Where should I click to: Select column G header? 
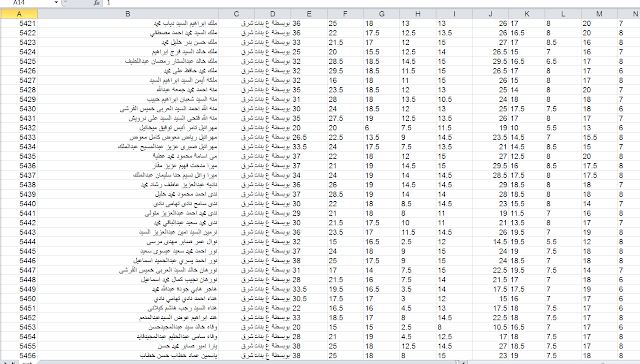pyautogui.click(x=382, y=14)
